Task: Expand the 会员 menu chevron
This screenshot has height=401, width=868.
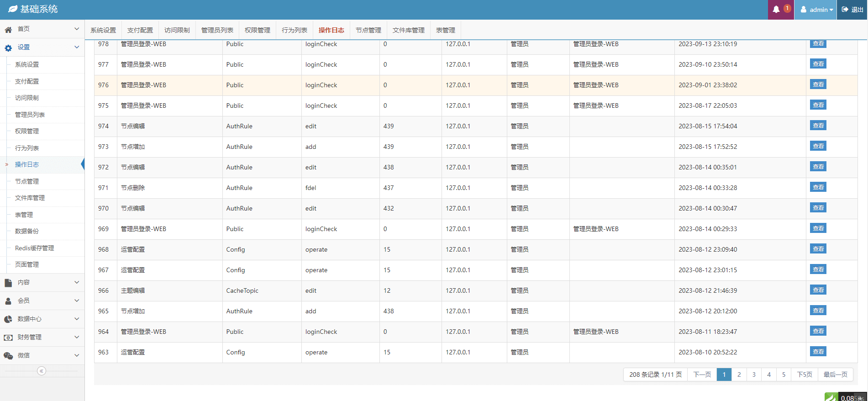Action: click(76, 301)
